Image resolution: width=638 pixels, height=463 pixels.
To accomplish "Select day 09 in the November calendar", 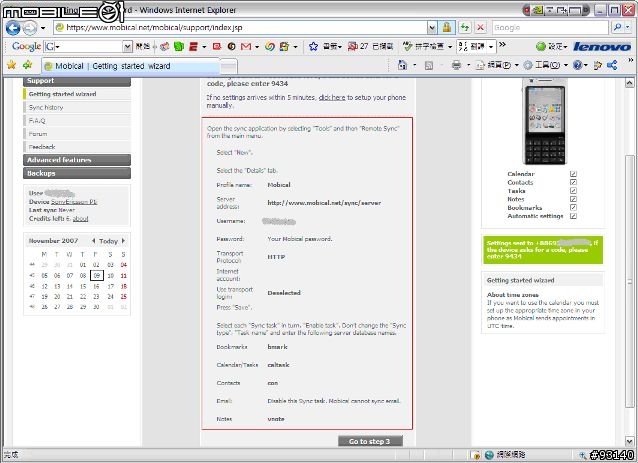I will 96,275.
